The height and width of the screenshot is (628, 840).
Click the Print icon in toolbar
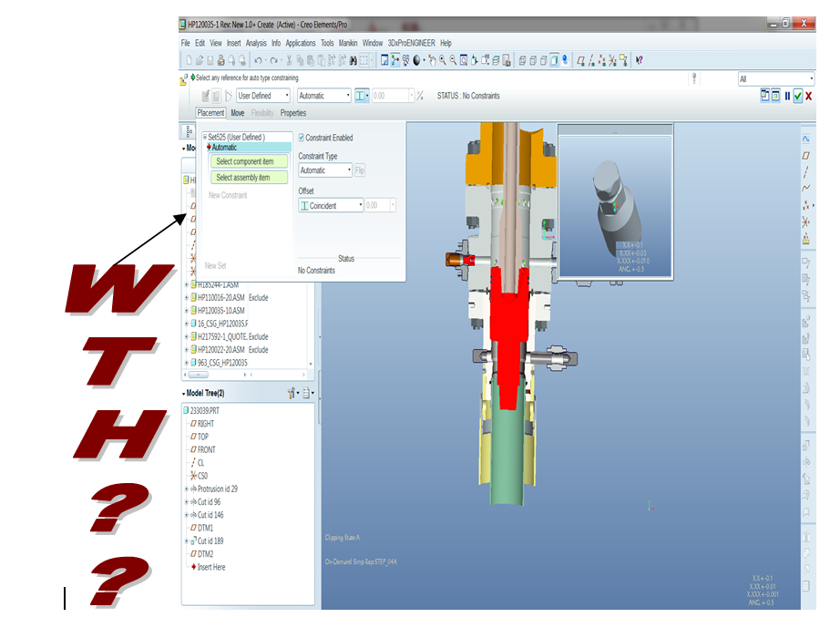(220, 60)
